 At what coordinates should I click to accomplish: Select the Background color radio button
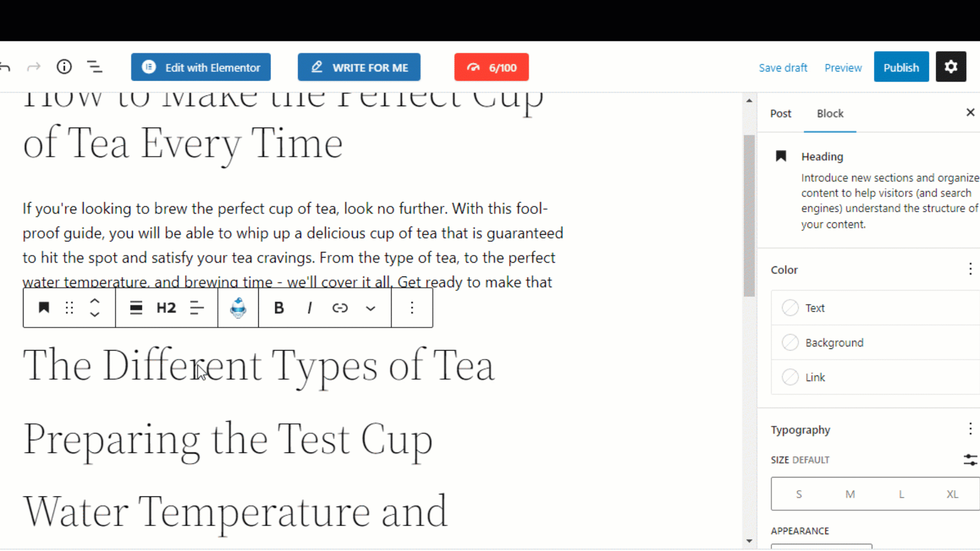pyautogui.click(x=791, y=342)
